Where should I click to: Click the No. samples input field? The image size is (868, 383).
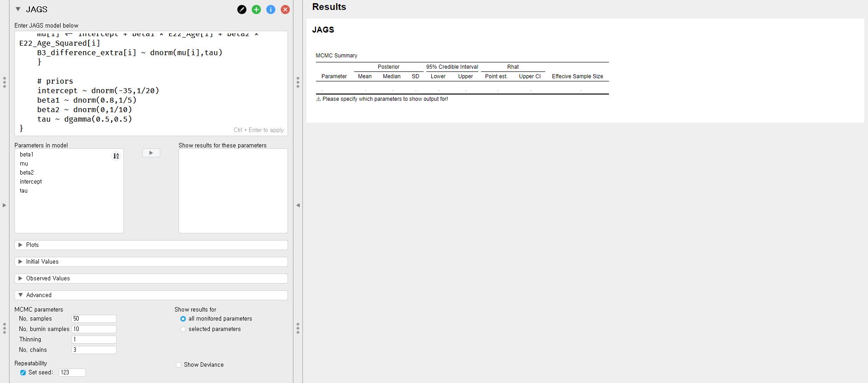(x=94, y=319)
